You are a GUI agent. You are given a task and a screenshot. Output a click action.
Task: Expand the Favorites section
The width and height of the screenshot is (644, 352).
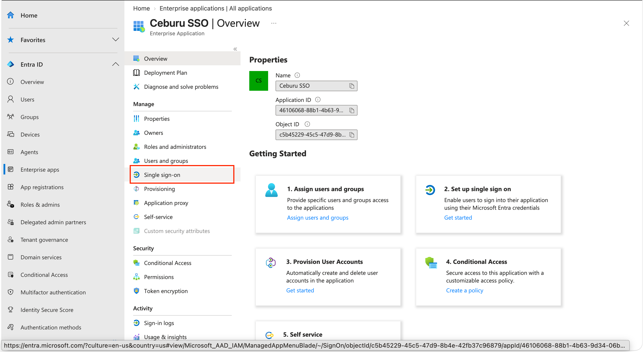pyautogui.click(x=115, y=39)
